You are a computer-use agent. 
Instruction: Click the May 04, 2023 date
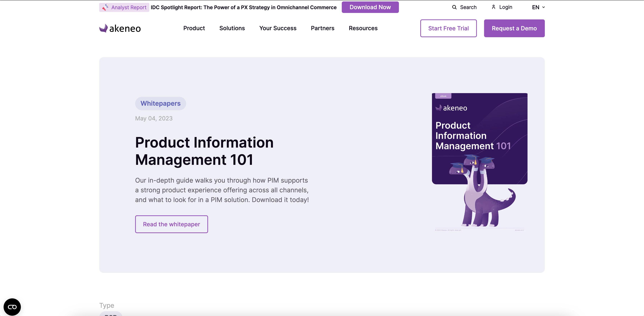[154, 118]
